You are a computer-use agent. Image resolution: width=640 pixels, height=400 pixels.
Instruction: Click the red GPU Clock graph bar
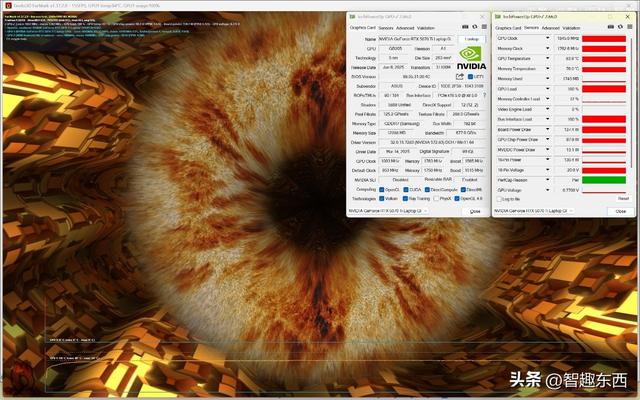(604, 38)
